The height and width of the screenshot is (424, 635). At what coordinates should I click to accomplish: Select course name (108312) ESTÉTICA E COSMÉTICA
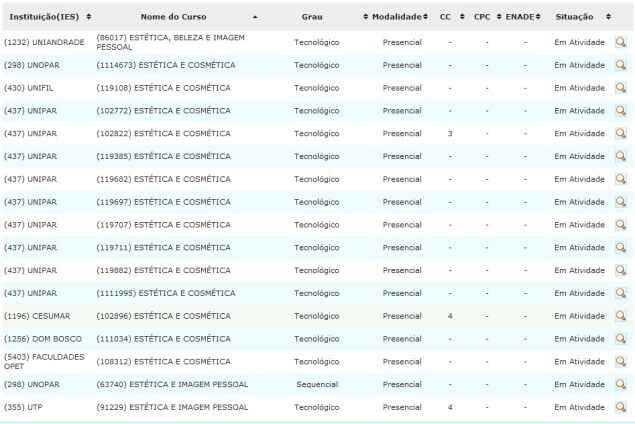(x=163, y=362)
